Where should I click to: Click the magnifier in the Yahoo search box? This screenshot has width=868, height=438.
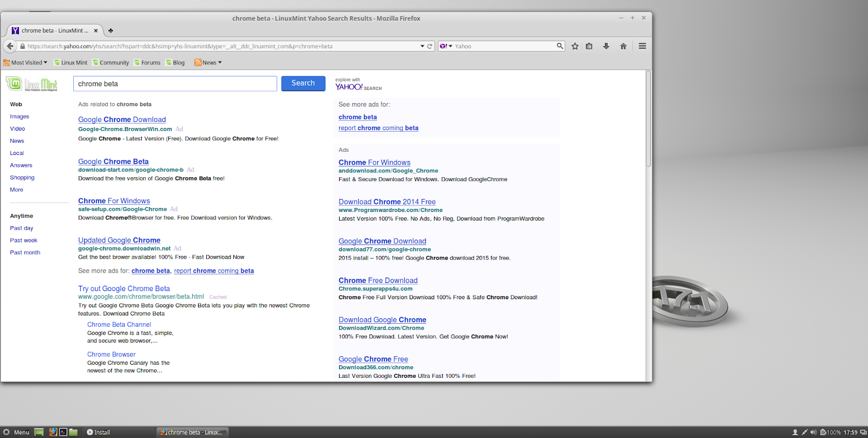(560, 46)
